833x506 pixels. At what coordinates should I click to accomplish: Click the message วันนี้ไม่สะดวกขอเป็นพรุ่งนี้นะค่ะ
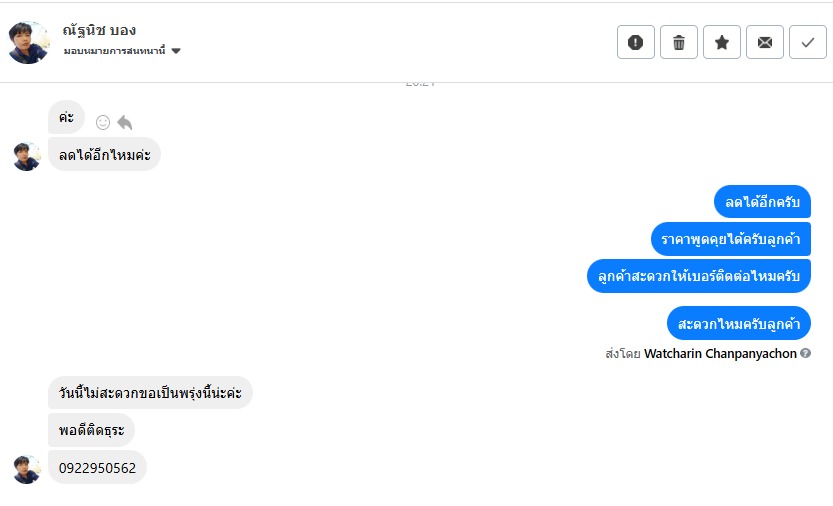pos(150,393)
